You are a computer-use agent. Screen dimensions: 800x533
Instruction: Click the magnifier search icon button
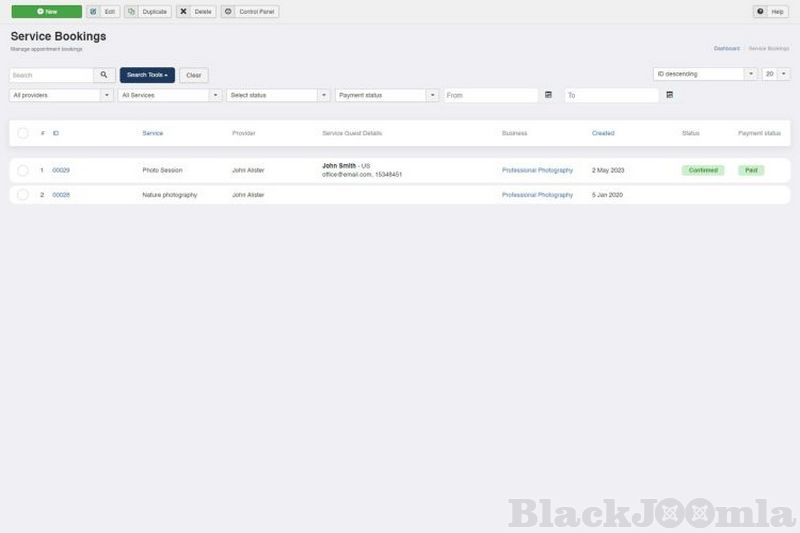click(104, 75)
